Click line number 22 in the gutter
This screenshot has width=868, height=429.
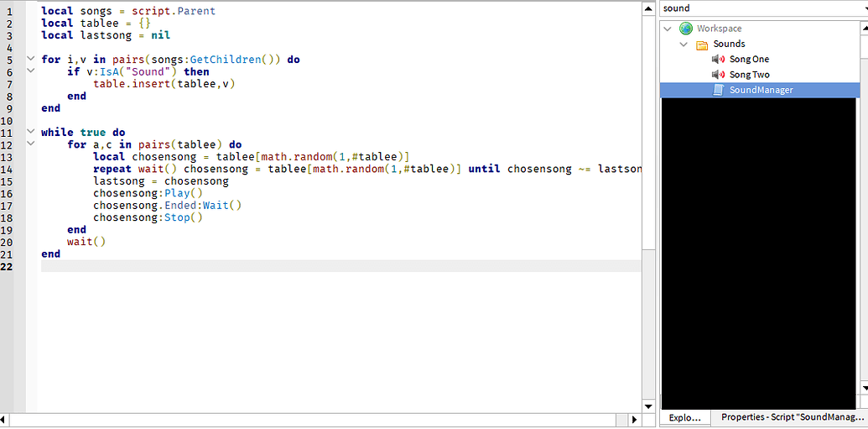(x=7, y=266)
